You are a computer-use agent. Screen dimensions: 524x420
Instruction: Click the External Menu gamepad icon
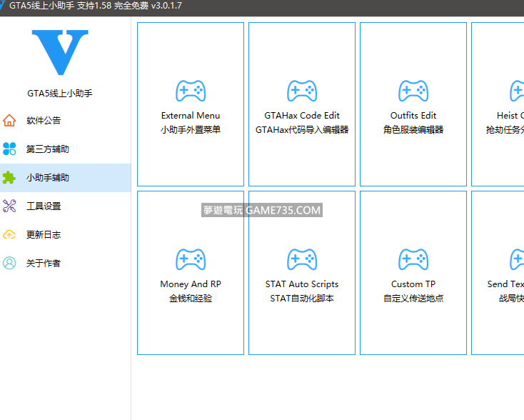pyautogui.click(x=191, y=91)
